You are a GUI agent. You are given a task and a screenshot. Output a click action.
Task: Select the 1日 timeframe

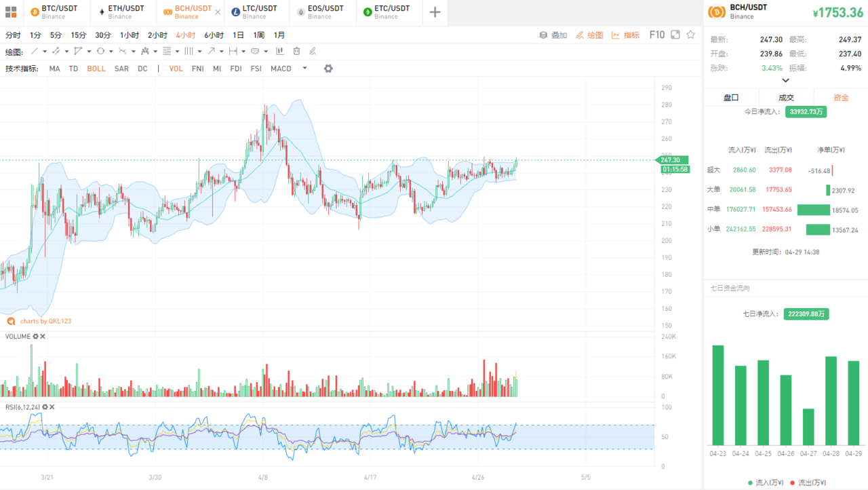[x=238, y=35]
